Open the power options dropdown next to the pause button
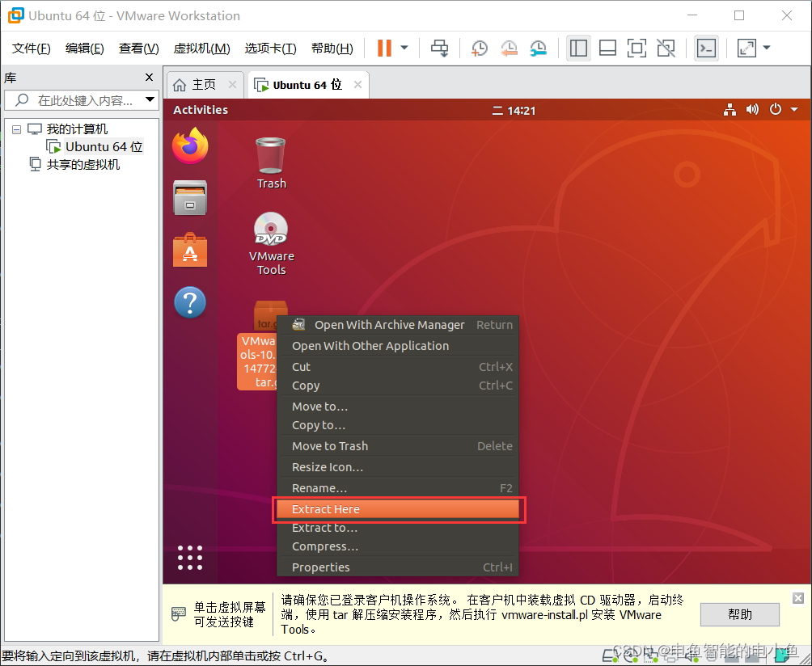Viewport: 812px width, 666px height. 404,48
